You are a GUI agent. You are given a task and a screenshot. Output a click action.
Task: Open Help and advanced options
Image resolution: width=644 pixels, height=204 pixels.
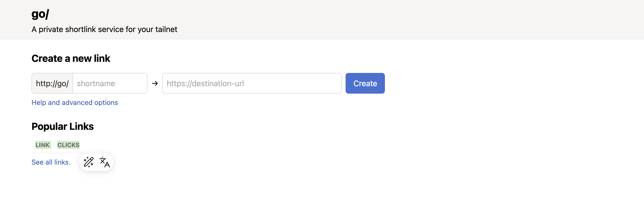74,102
